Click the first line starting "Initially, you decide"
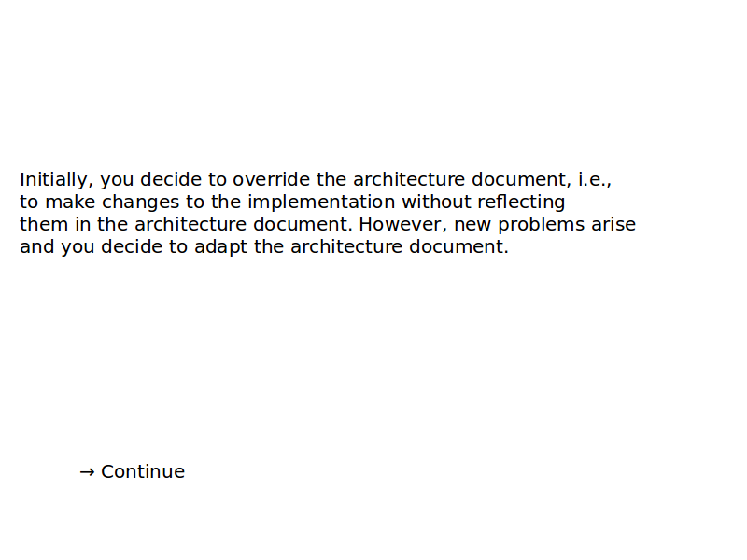The height and width of the screenshot is (560, 747). [x=316, y=179]
